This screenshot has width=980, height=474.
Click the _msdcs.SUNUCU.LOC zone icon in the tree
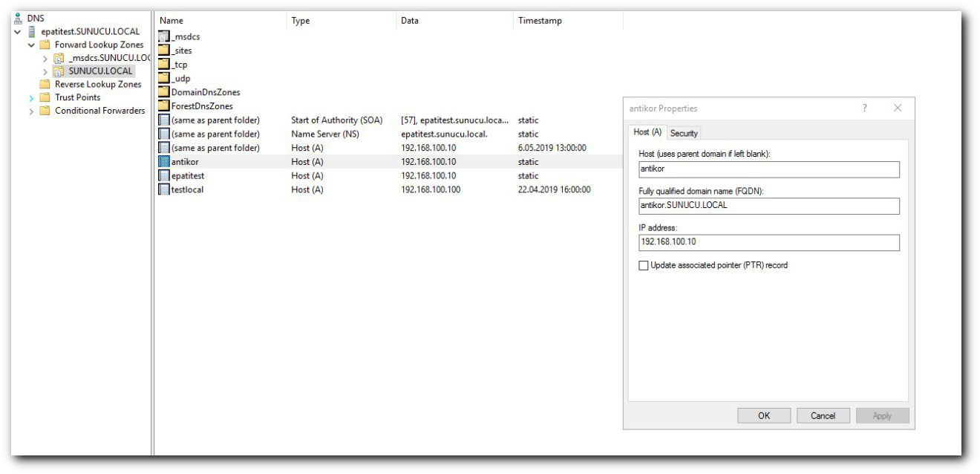[59, 58]
